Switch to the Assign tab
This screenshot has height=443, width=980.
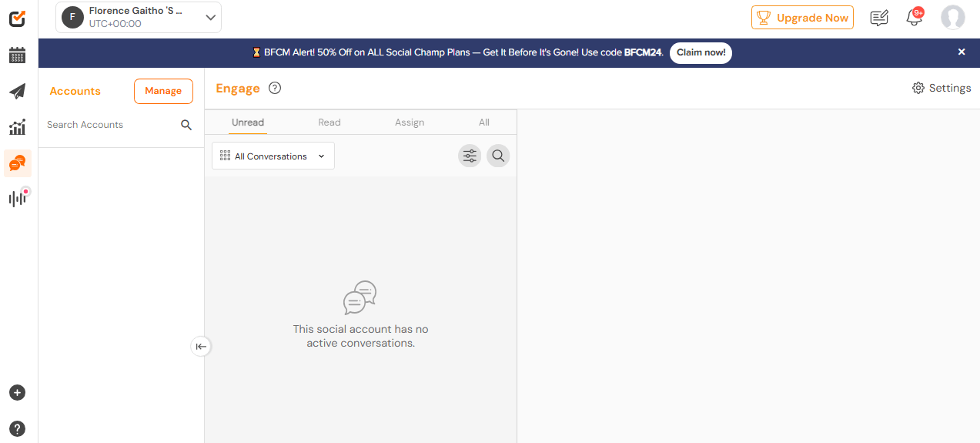point(410,122)
